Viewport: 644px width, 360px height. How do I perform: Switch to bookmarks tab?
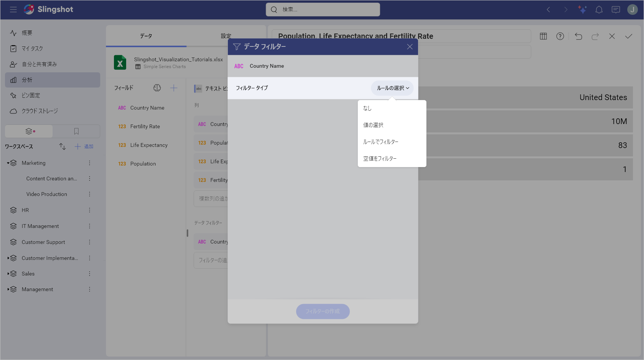click(x=76, y=131)
